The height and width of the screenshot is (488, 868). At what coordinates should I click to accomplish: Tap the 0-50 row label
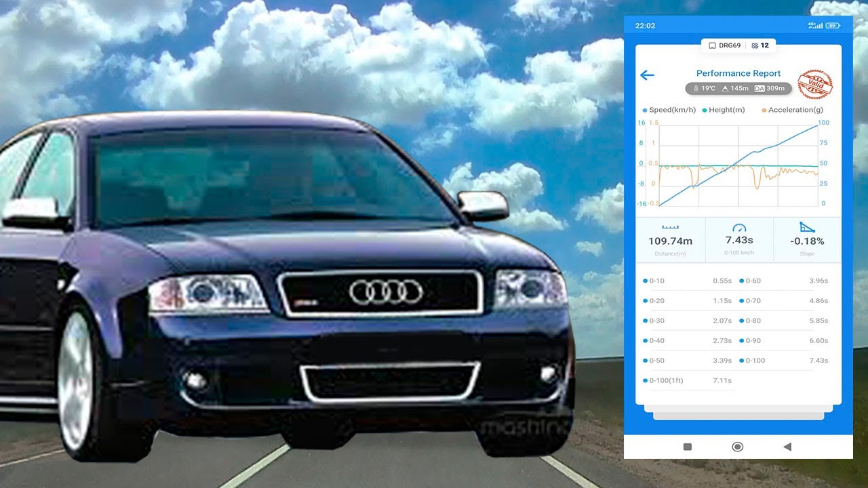coord(656,361)
